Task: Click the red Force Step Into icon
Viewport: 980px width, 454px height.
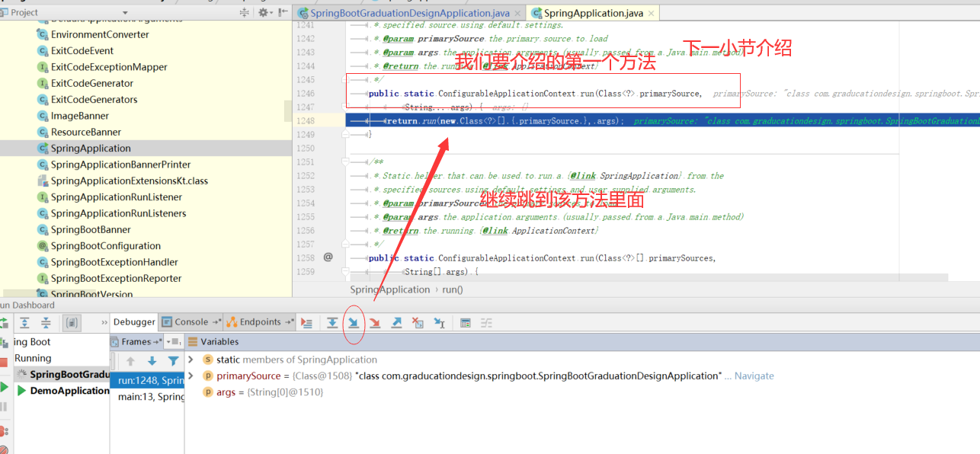Action: 374,322
